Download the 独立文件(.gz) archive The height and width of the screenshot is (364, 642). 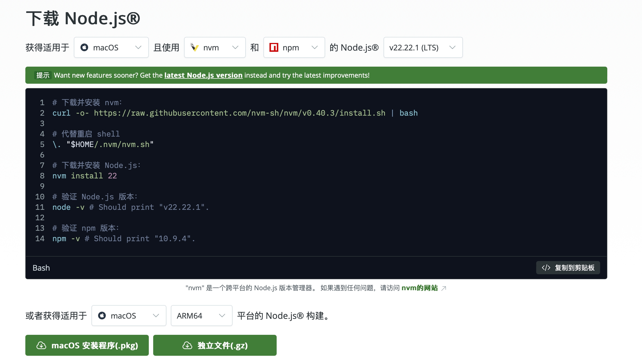click(x=215, y=345)
